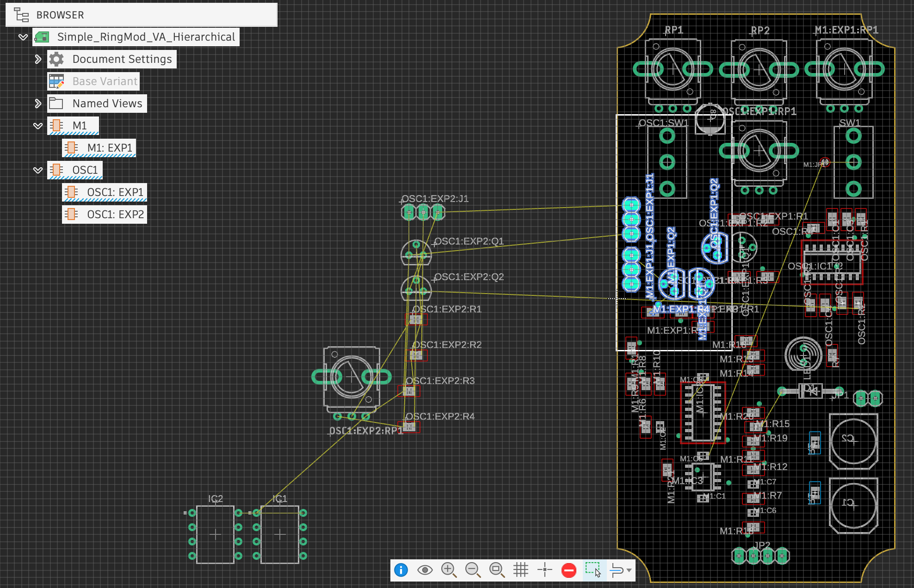
Task: Click the Zoom Out magnifier icon
Action: pyautogui.click(x=473, y=570)
